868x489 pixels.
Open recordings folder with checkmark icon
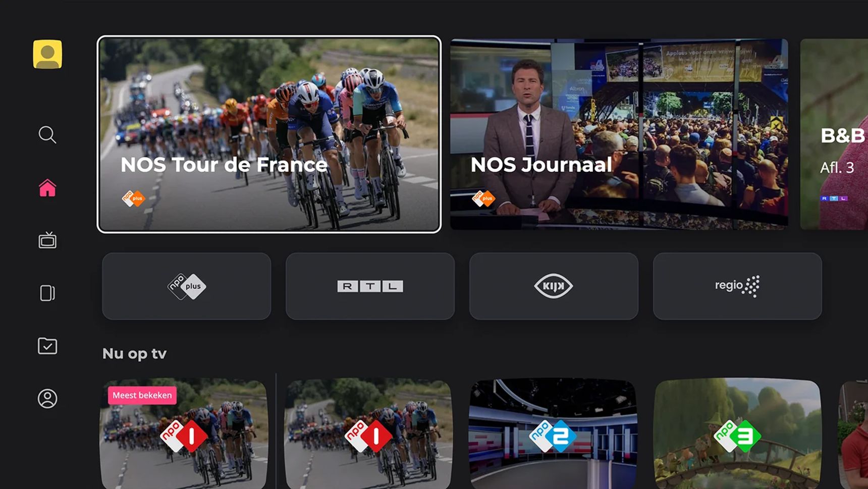tap(47, 346)
